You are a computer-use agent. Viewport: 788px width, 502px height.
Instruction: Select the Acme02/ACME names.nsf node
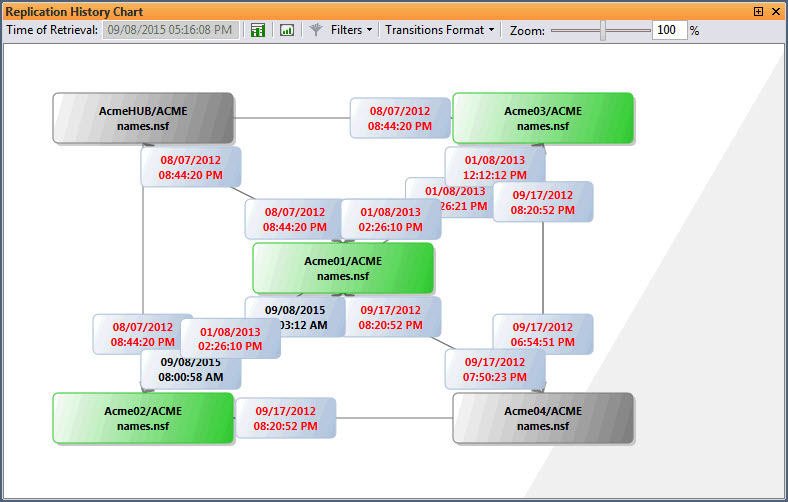point(143,418)
